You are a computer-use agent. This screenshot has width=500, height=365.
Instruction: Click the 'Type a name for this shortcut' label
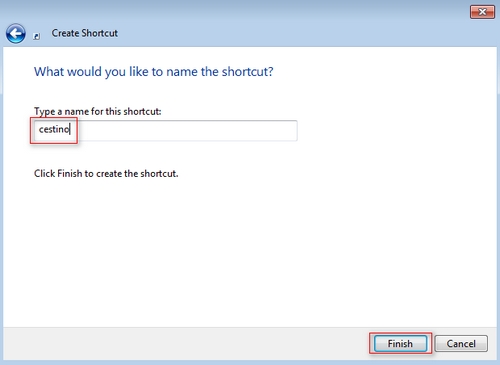coord(98,111)
